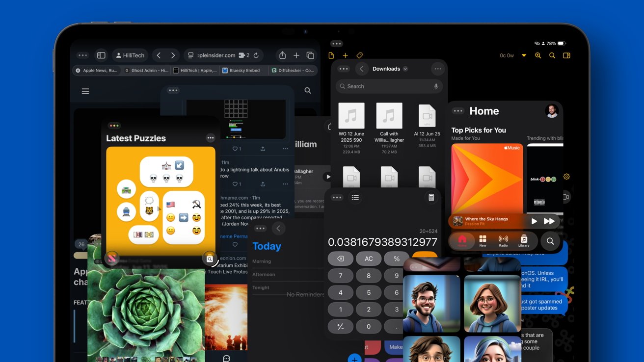Open the website hamburger menu
The image size is (644, 362).
coord(85,91)
